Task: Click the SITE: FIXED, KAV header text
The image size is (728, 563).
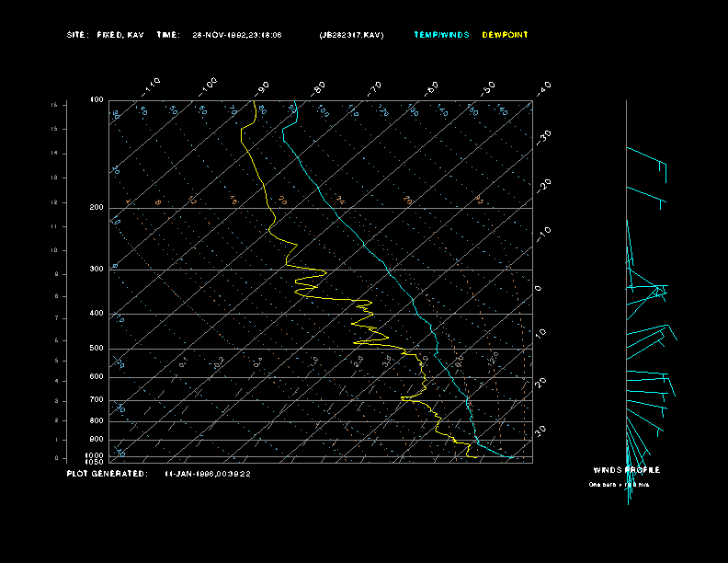Action: (105, 35)
